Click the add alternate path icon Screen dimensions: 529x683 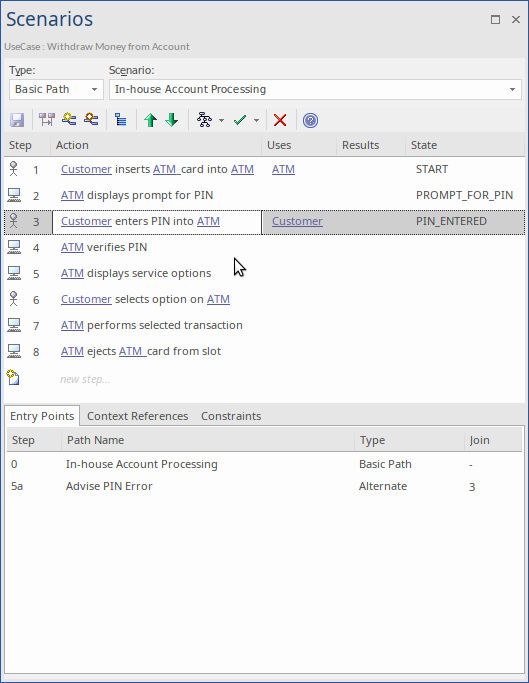point(69,119)
